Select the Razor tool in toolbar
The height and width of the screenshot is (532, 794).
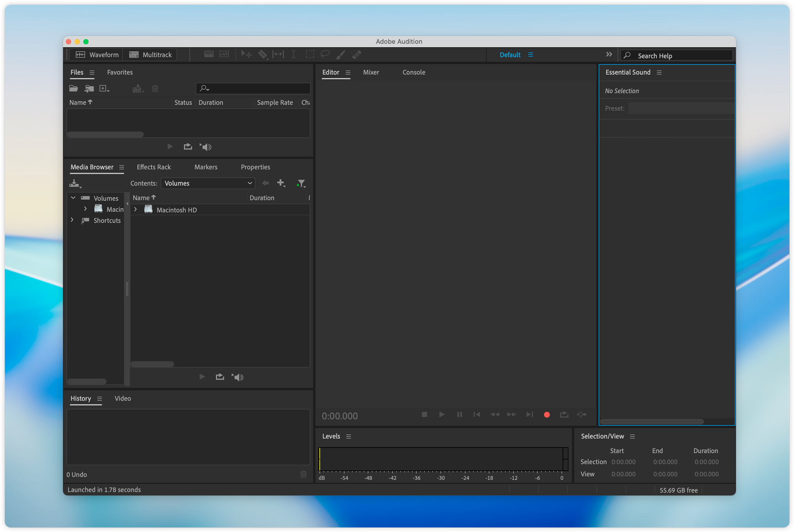pyautogui.click(x=262, y=55)
